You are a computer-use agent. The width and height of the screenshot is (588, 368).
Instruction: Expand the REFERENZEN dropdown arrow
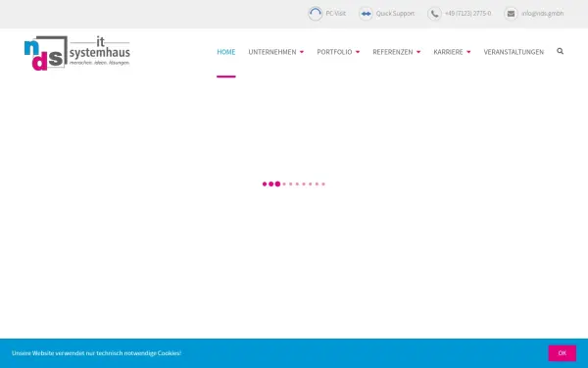pos(418,52)
